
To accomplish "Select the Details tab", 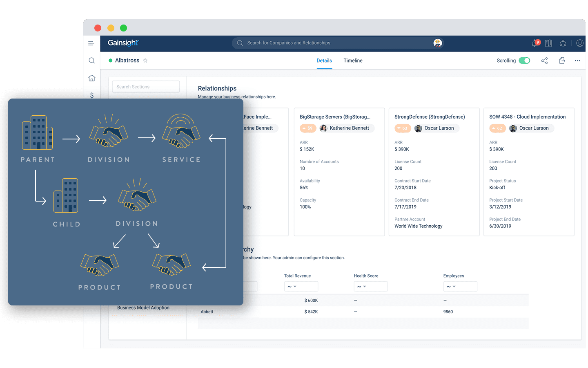I will click(x=324, y=61).
